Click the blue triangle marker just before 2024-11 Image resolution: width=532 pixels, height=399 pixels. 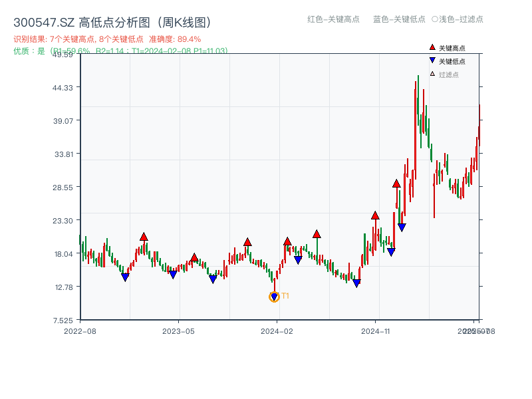click(x=355, y=282)
